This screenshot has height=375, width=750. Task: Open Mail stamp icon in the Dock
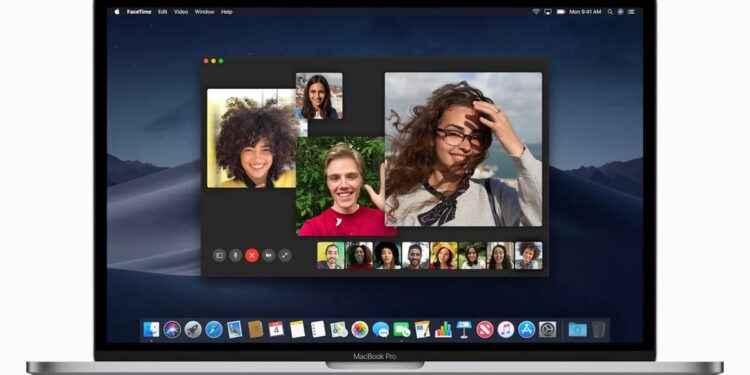pyautogui.click(x=234, y=330)
